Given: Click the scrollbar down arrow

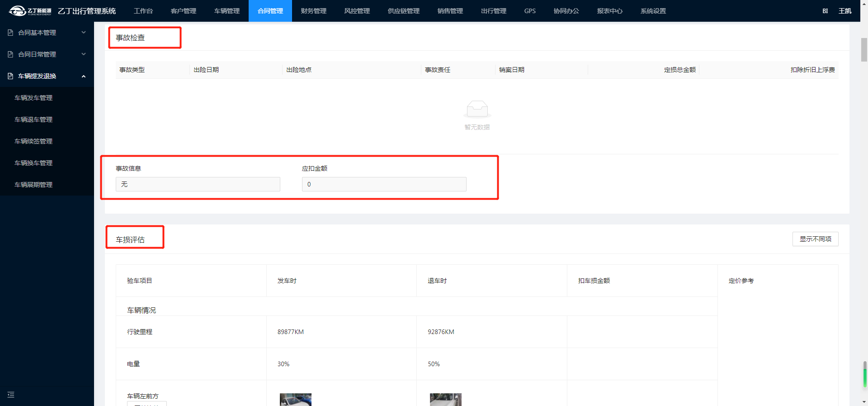Looking at the screenshot, I should [x=864, y=401].
